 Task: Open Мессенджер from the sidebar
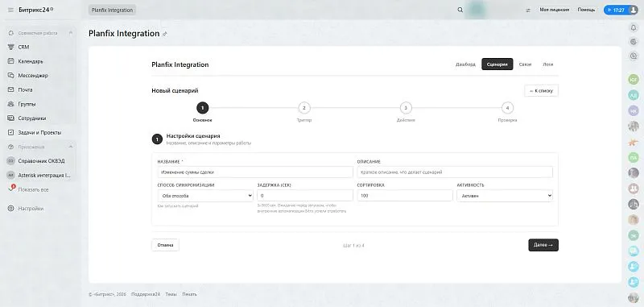33,76
